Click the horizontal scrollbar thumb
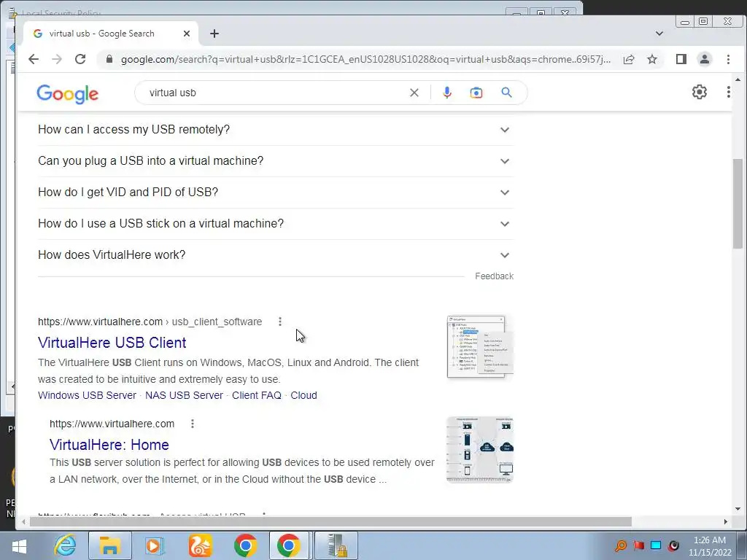The height and width of the screenshot is (560, 747). 330,522
